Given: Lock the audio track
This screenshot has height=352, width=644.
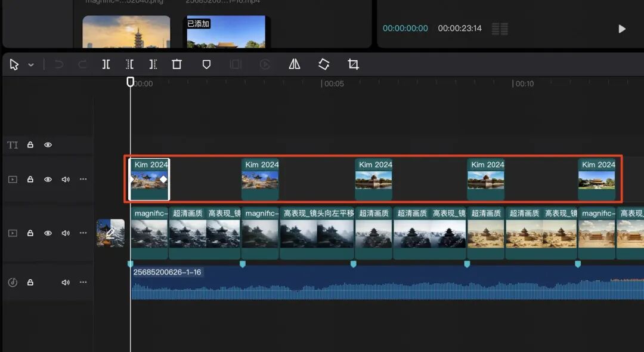Looking at the screenshot, I should pyautogui.click(x=30, y=282).
